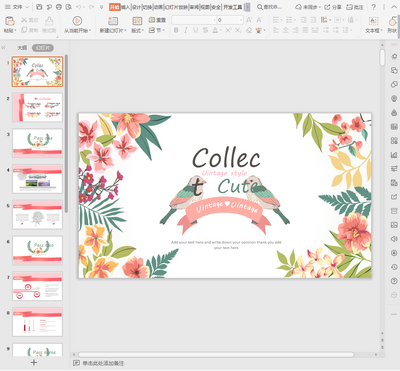Toggle Italic formatting

coord(186,30)
